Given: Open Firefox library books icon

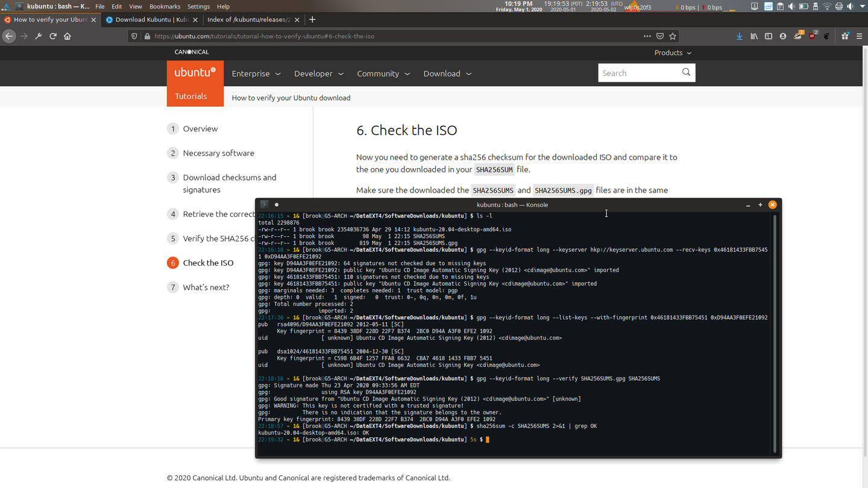Looking at the screenshot, I should tap(754, 36).
